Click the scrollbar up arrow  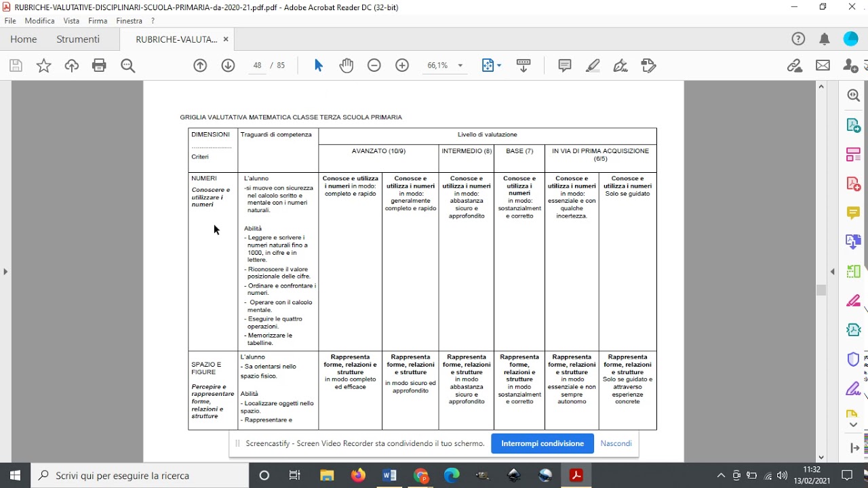821,87
